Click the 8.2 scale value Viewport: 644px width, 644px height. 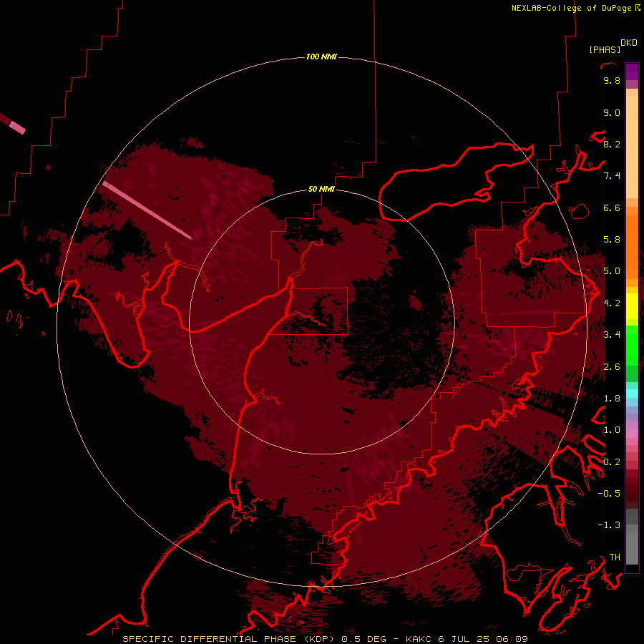point(612,144)
